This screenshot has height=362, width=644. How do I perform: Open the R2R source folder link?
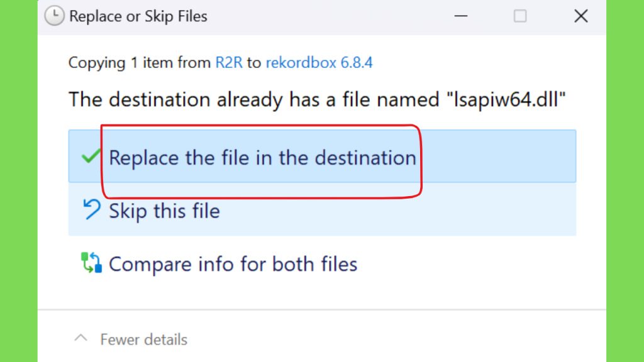229,63
